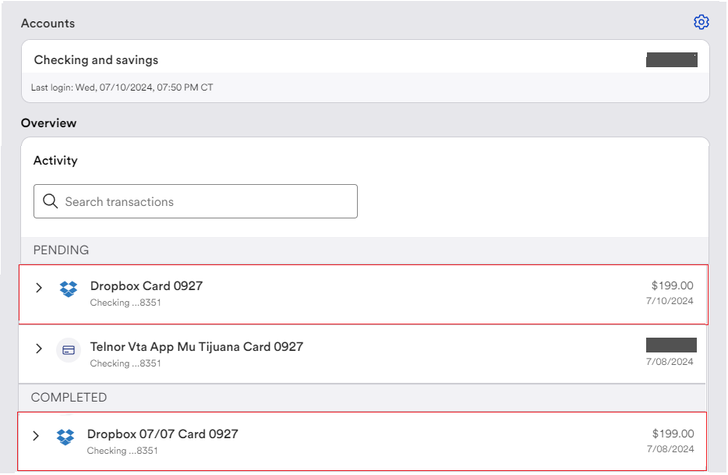Click the $199.00 amount dated 7/10/2024

click(671, 286)
